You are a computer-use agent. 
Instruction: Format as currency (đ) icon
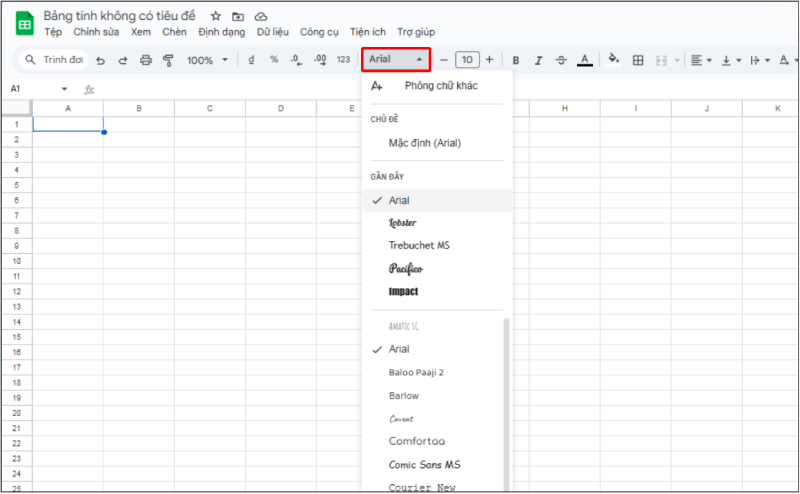(251, 60)
